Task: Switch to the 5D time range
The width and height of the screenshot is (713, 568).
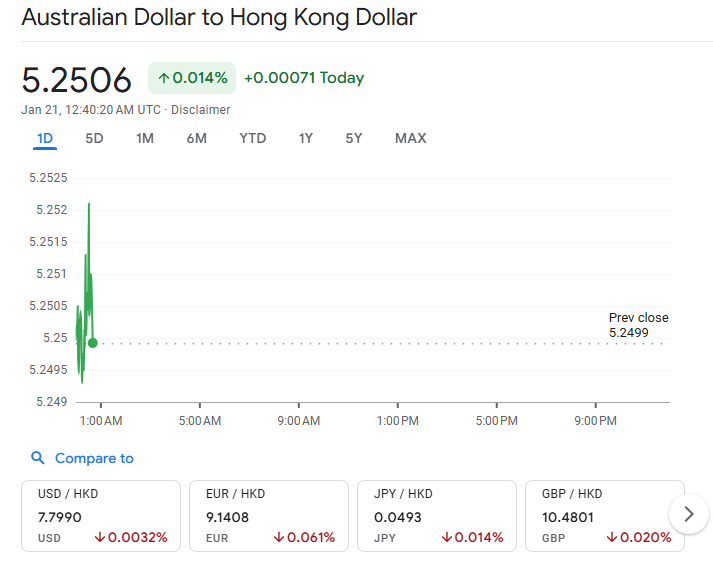Action: pyautogui.click(x=94, y=138)
